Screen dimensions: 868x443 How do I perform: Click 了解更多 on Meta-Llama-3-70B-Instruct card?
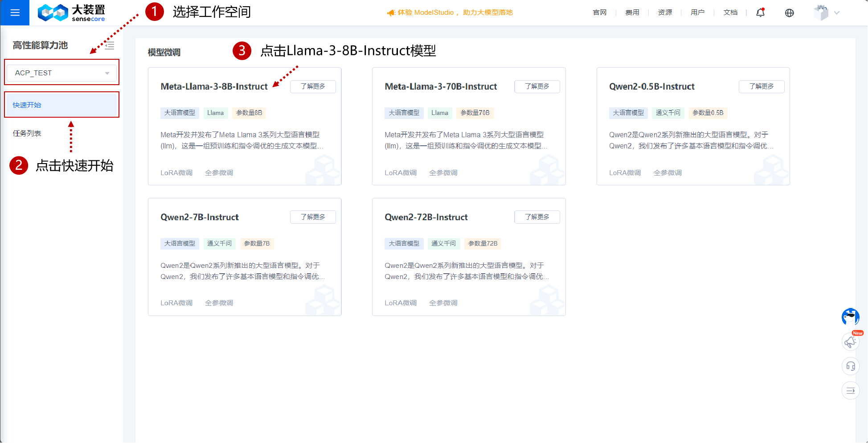537,86
